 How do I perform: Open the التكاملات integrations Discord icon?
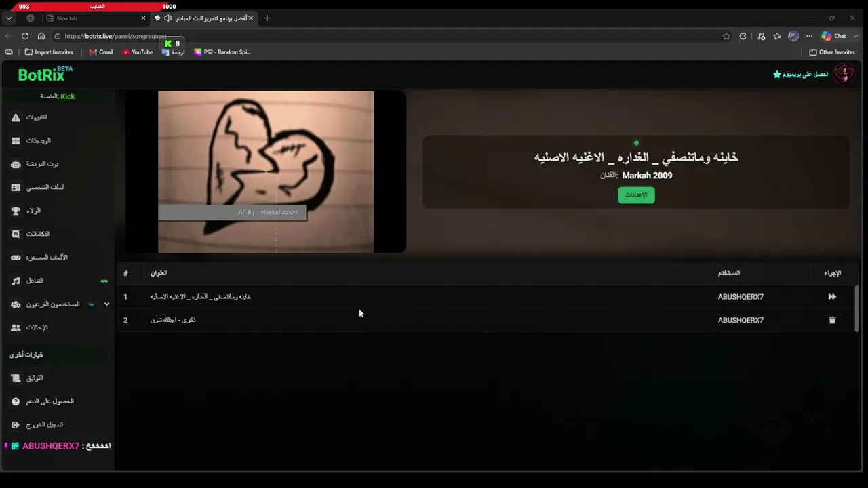coord(16,234)
